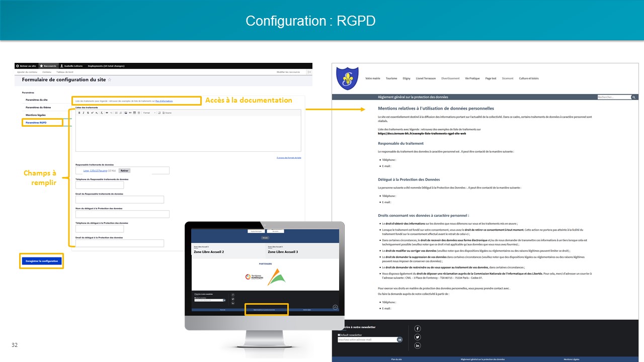
Task: Click Enregistrer la configuration button
Action: tap(42, 261)
